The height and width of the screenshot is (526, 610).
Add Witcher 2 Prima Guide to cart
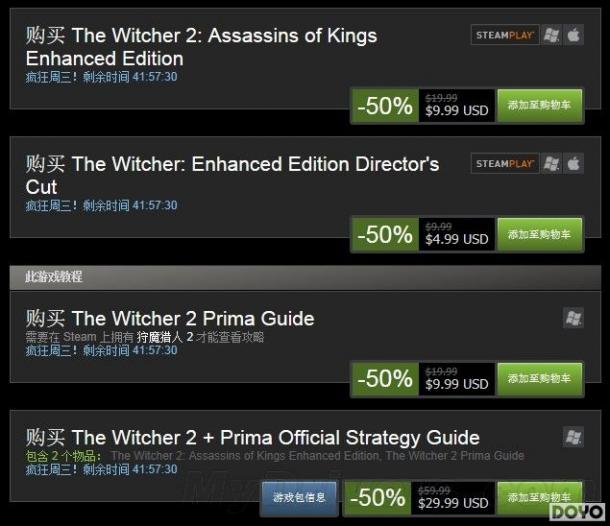tap(539, 379)
